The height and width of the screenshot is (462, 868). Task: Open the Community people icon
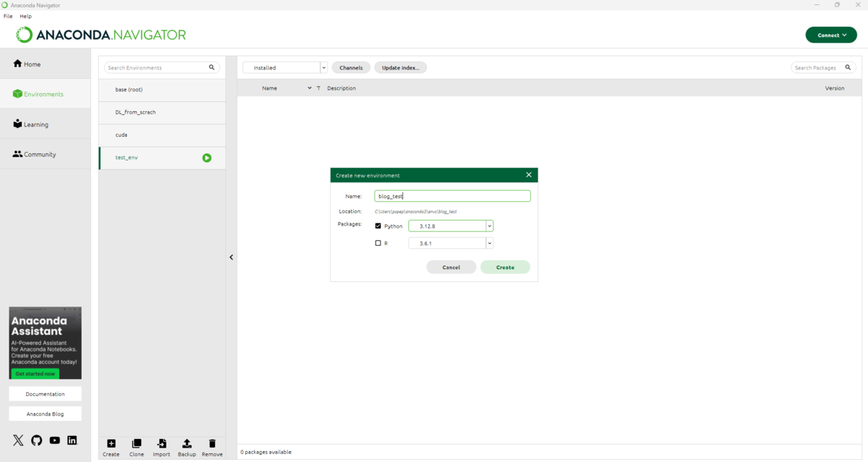(17, 154)
